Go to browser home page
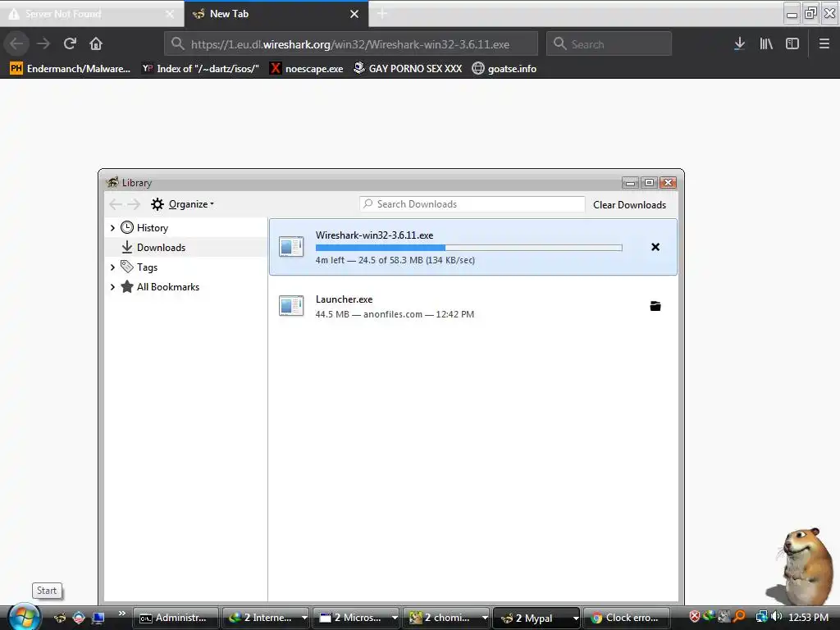 click(96, 43)
